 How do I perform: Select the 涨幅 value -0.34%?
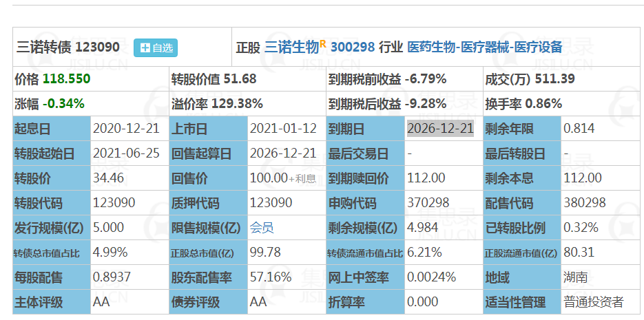pyautogui.click(x=63, y=104)
